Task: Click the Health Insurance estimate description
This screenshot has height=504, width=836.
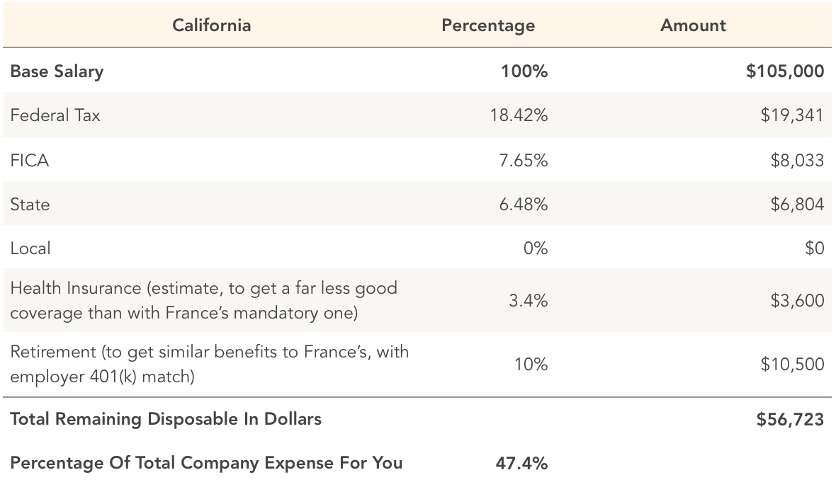Action: [x=204, y=300]
